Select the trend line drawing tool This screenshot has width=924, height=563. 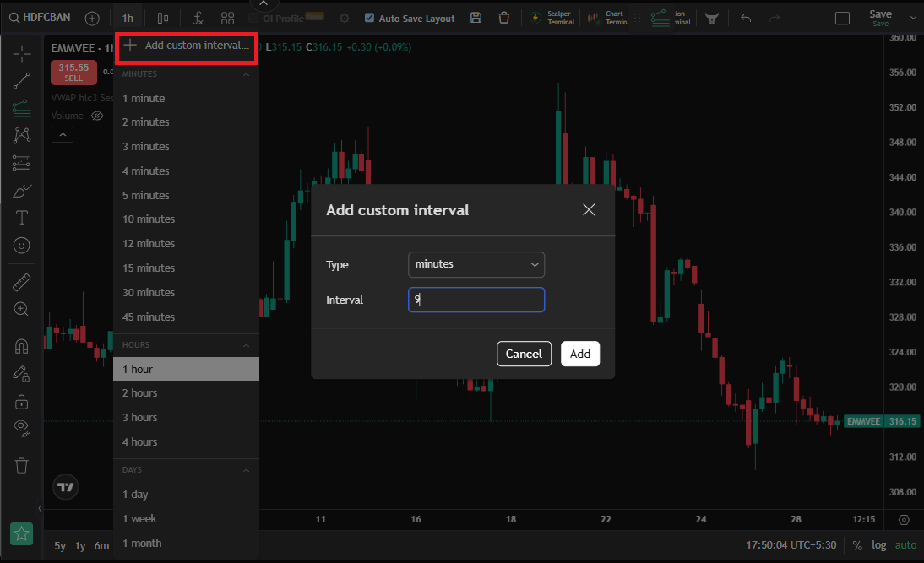tap(22, 81)
